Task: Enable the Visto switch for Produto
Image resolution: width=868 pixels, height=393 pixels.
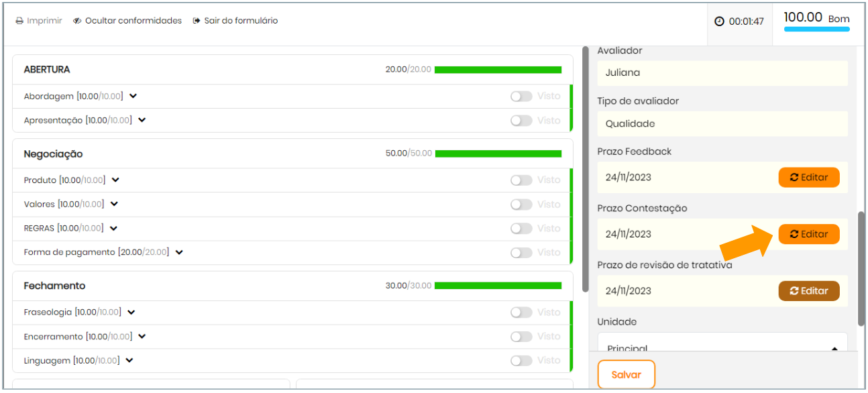Action: coord(521,180)
